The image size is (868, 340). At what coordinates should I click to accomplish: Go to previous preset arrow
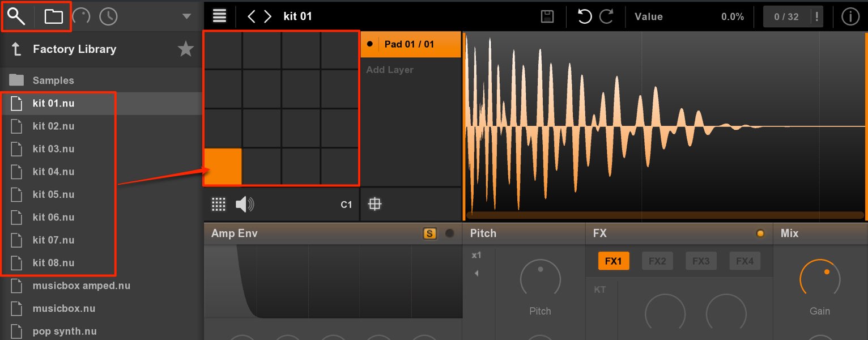click(252, 16)
